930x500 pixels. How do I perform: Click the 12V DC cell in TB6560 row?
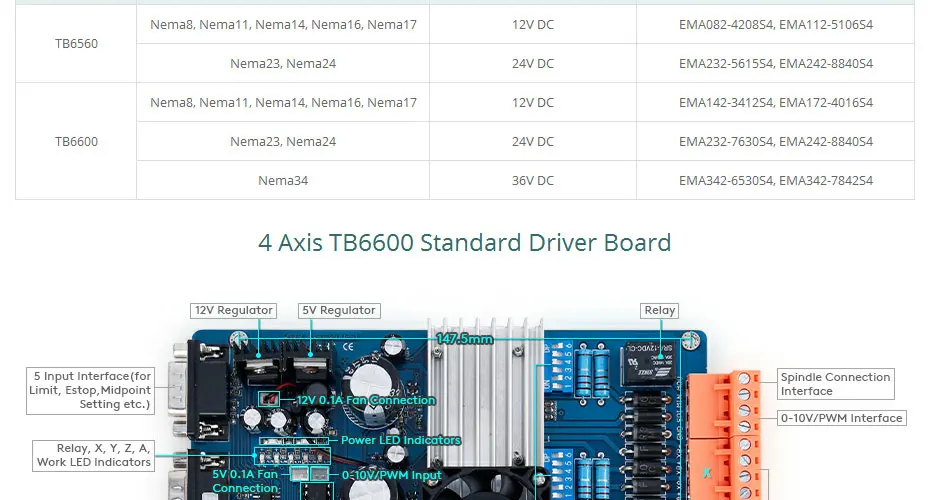point(533,24)
